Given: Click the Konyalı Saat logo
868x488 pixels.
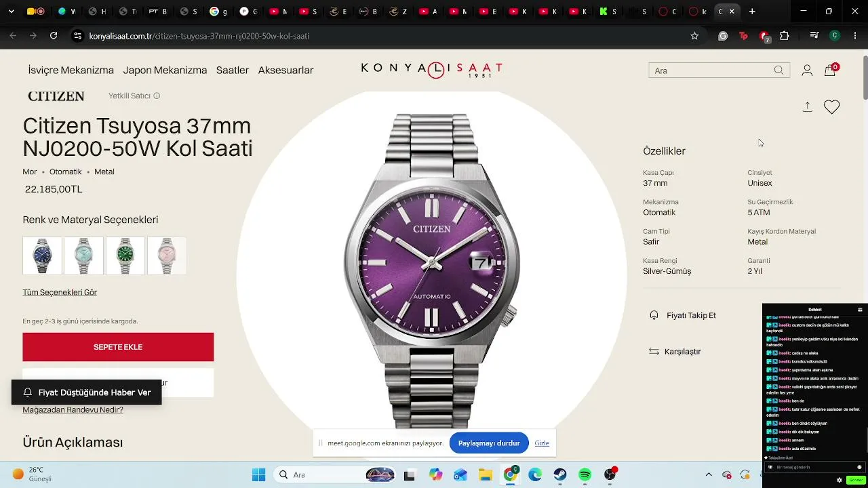Looking at the screenshot, I should (x=432, y=69).
